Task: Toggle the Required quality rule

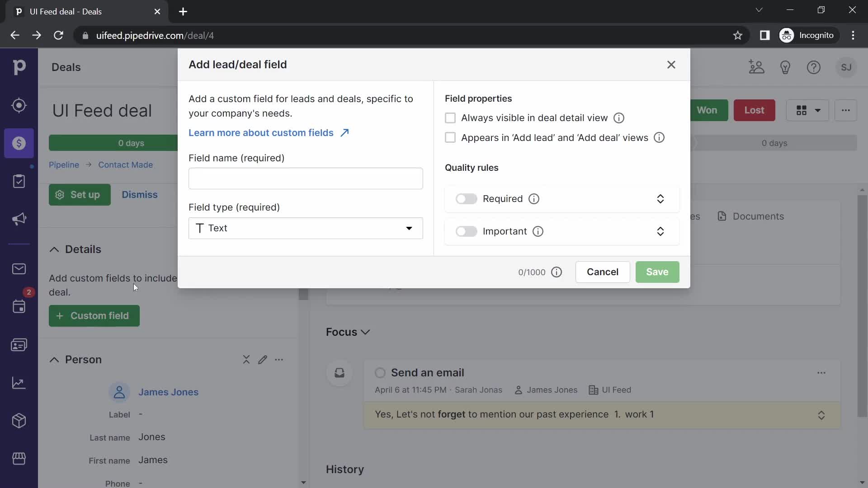Action: click(x=466, y=198)
